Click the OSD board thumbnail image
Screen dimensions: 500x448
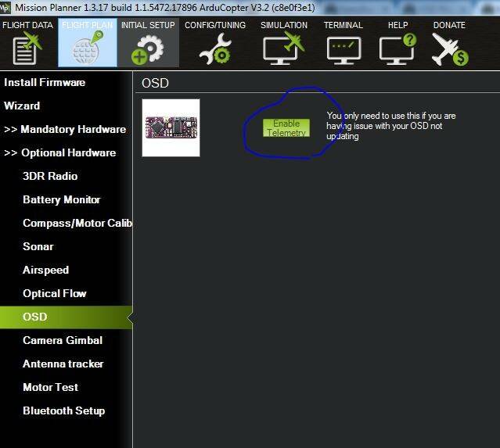coord(171,127)
